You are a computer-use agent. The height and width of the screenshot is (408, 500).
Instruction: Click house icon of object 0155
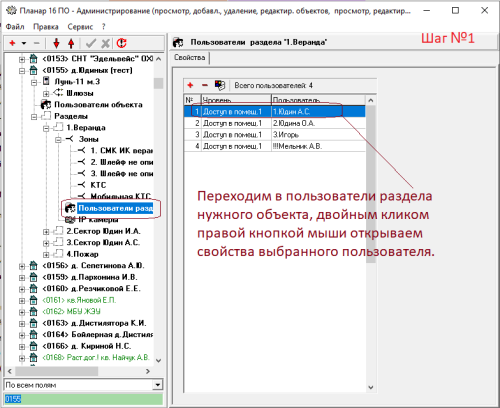33,70
